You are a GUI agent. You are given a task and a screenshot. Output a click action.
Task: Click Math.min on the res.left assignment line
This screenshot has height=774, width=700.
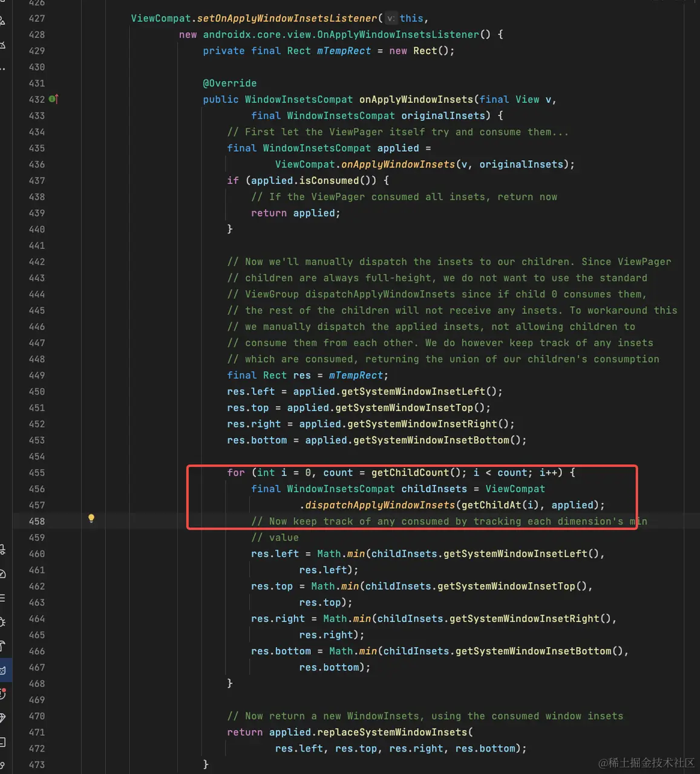pos(341,553)
